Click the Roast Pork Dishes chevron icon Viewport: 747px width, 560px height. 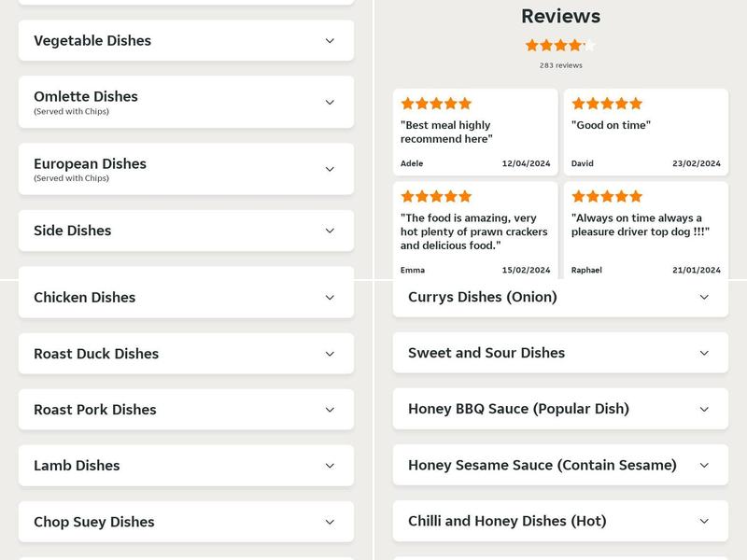pyautogui.click(x=330, y=410)
